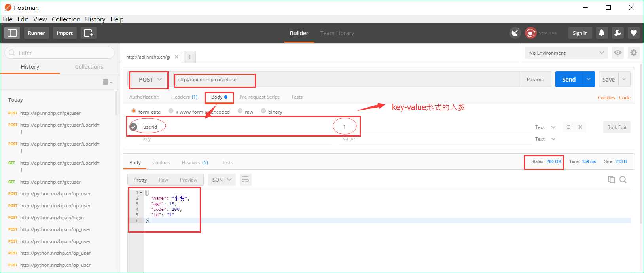Open the interceptor satellite icon

(515, 33)
